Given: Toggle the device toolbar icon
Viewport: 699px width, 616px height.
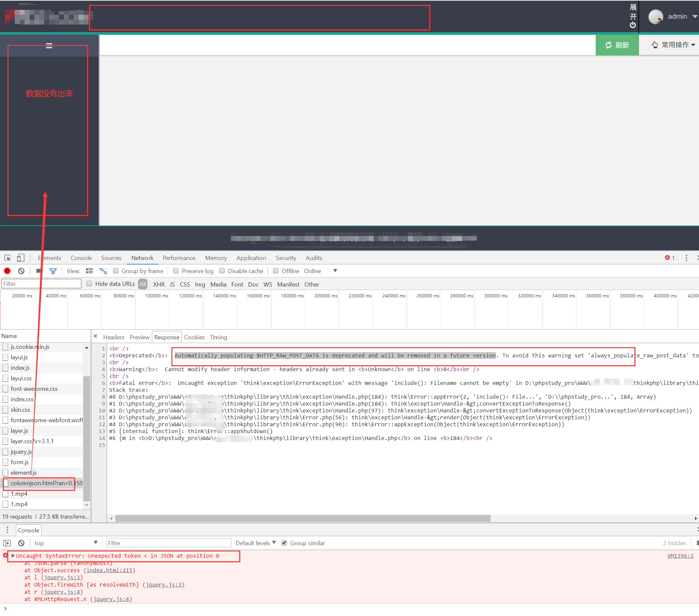Looking at the screenshot, I should click(x=21, y=258).
